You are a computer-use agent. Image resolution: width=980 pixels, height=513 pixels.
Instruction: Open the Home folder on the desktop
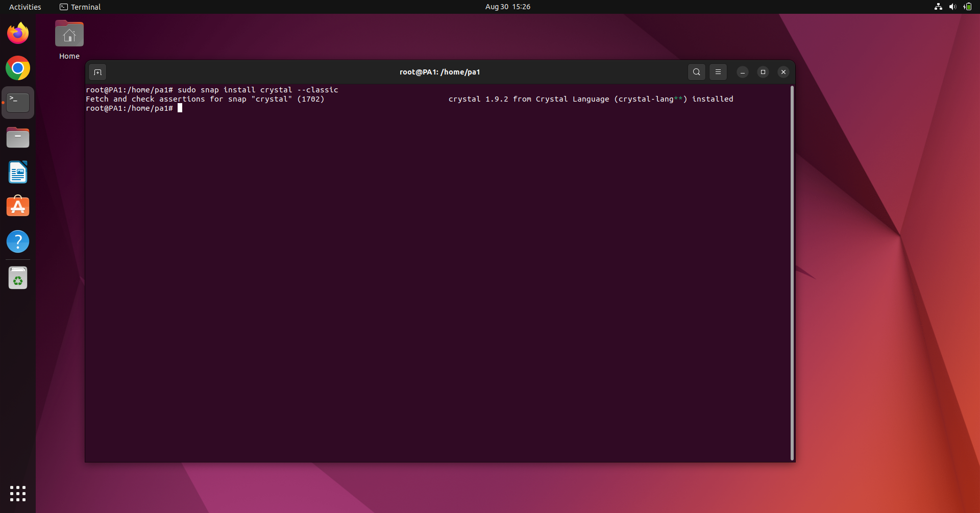(x=69, y=34)
